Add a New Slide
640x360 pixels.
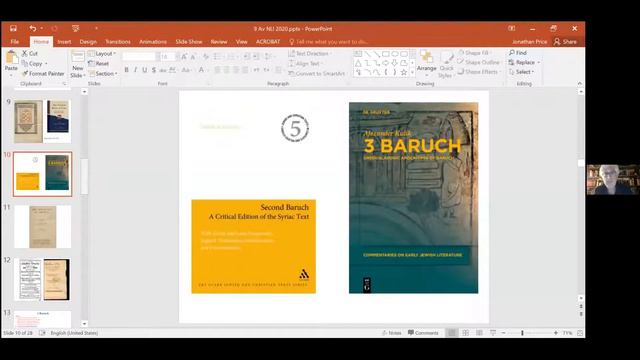pyautogui.click(x=78, y=64)
